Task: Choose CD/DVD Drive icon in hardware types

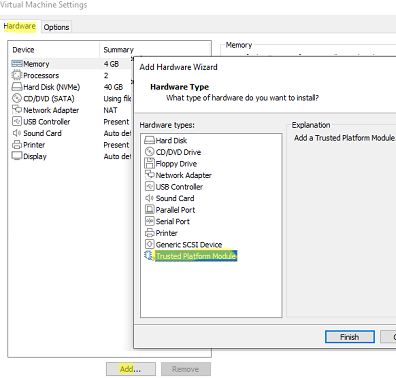Action: coord(150,152)
